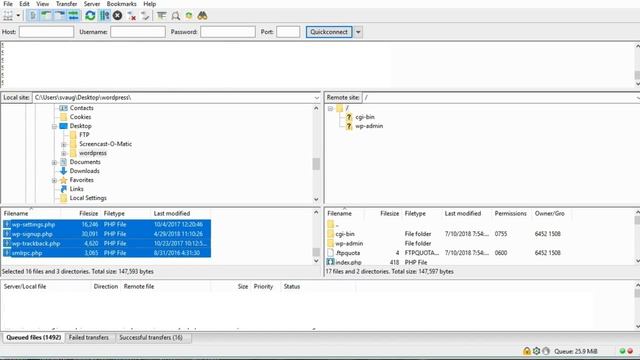The height and width of the screenshot is (360, 640).
Task: Open the Site Manager dropdown arrow
Action: (18, 16)
